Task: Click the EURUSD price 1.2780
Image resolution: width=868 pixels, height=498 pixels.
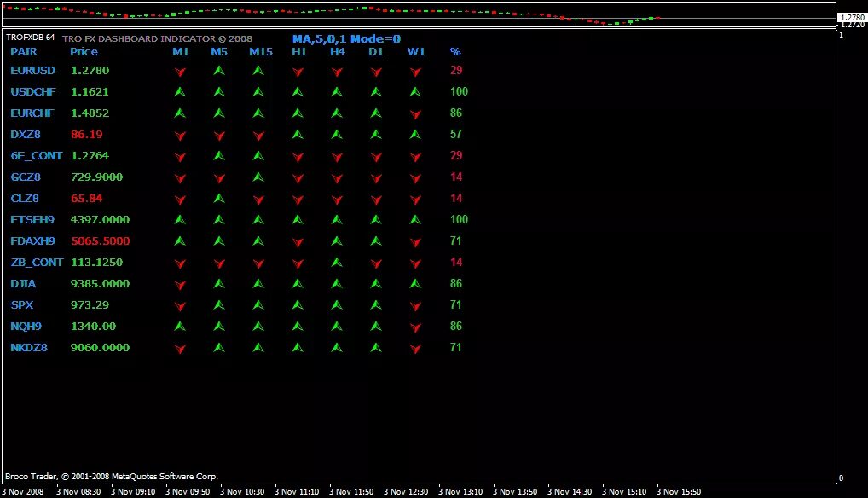Action: coord(90,70)
